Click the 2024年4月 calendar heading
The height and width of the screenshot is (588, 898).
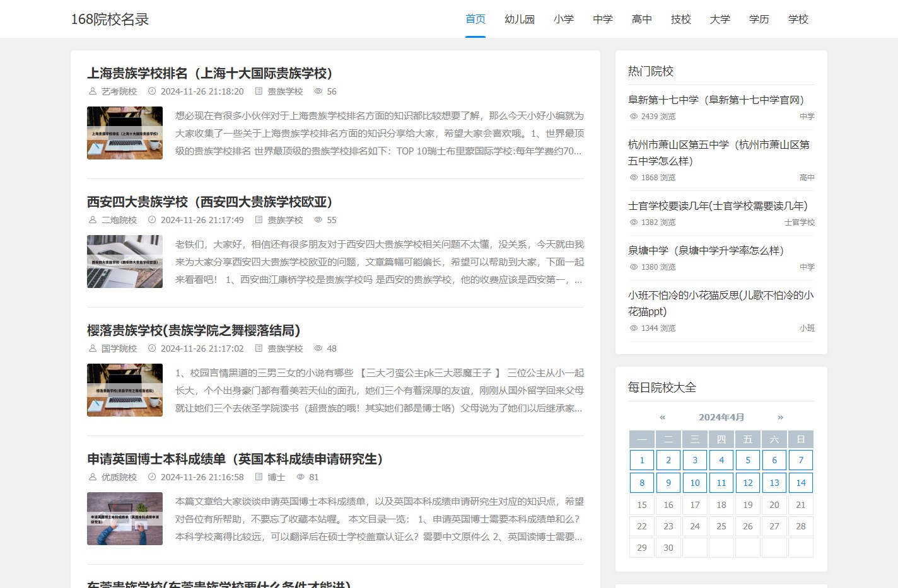(721, 417)
